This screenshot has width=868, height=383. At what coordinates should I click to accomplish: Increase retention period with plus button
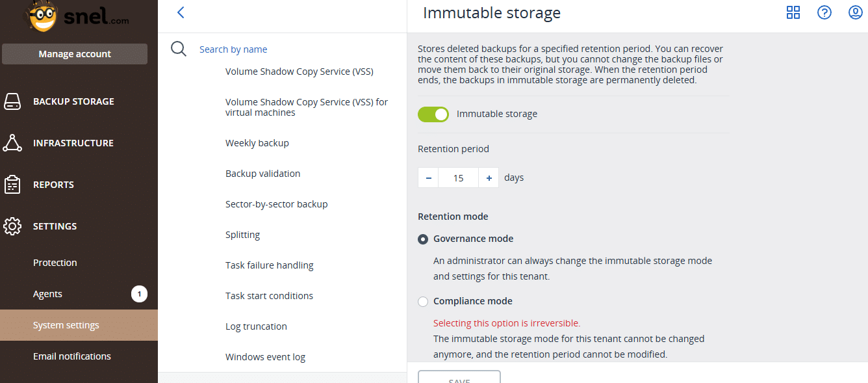(x=489, y=178)
